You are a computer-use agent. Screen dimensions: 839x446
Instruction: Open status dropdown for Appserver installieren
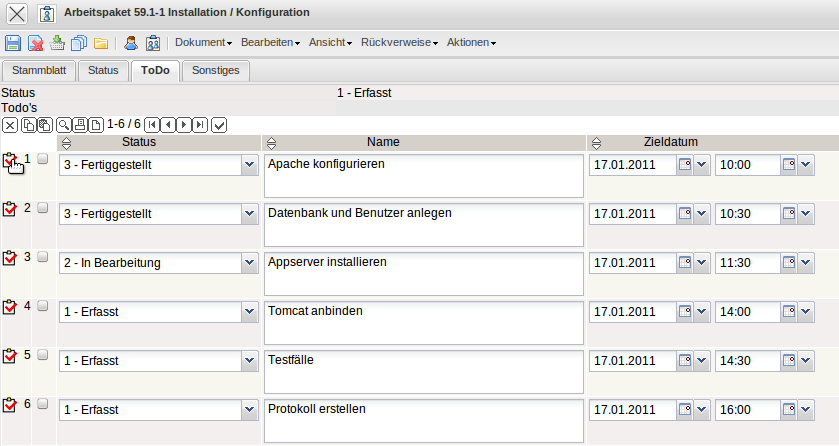(x=249, y=262)
